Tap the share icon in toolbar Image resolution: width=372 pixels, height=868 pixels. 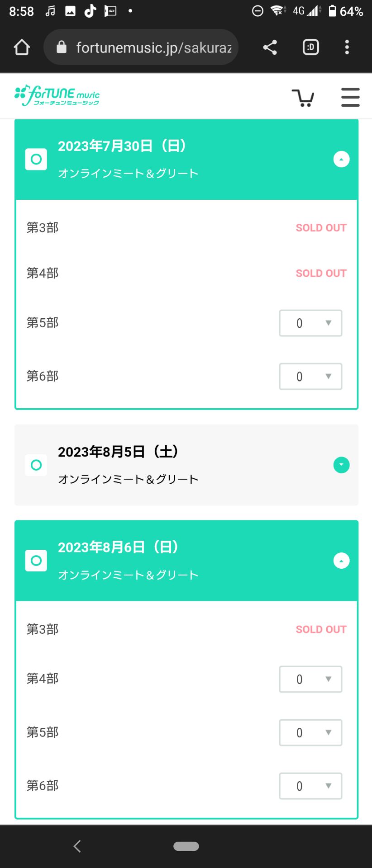pos(270,47)
